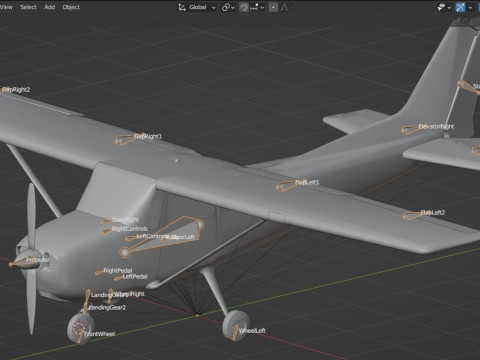Open the transform pivot point dropdown
480x360 pixels.
pos(228,7)
